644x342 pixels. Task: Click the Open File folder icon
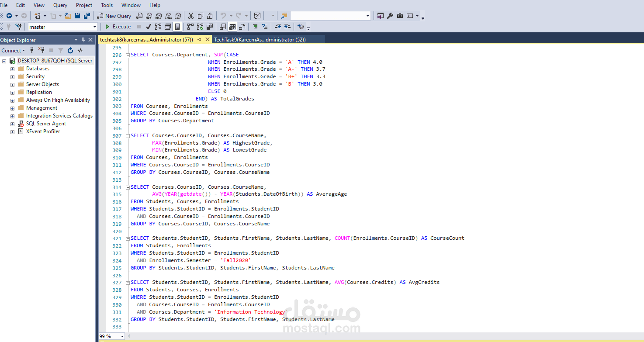(x=68, y=16)
